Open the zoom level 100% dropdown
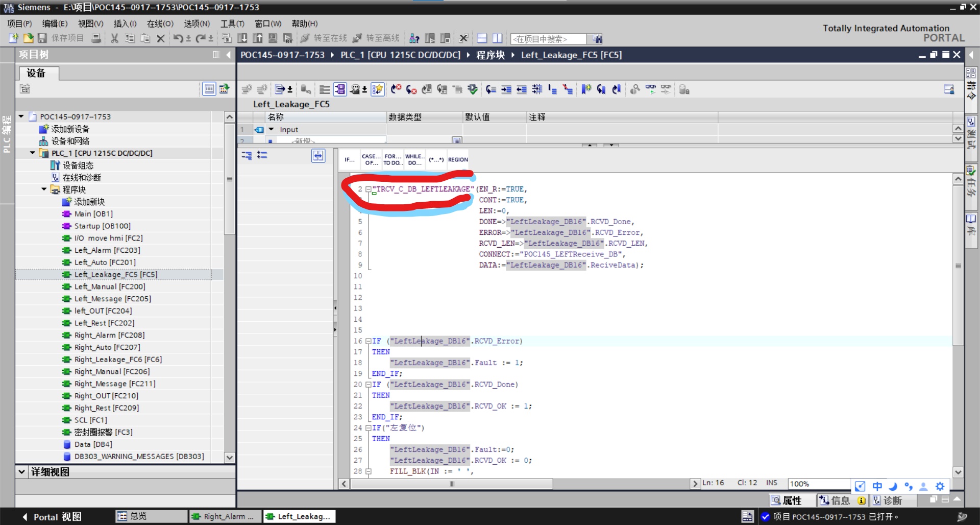The height and width of the screenshot is (525, 980). 819,484
